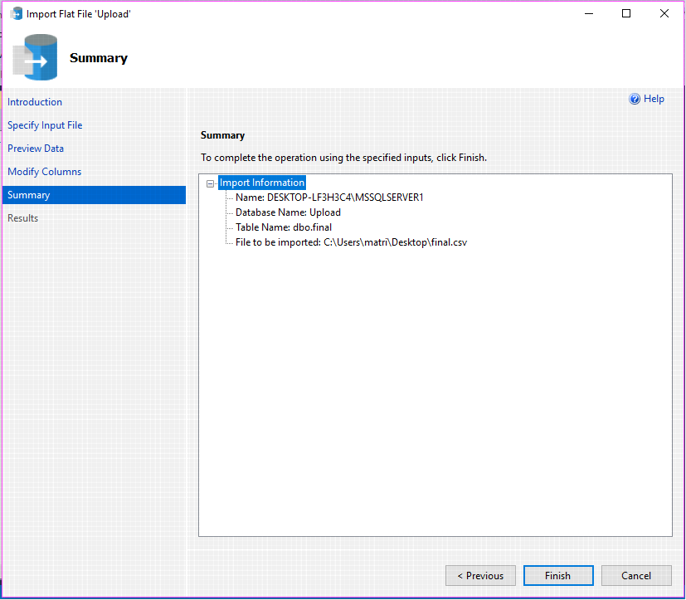Switch to the Preview Data step
Screen dimensions: 686x600
(x=35, y=148)
